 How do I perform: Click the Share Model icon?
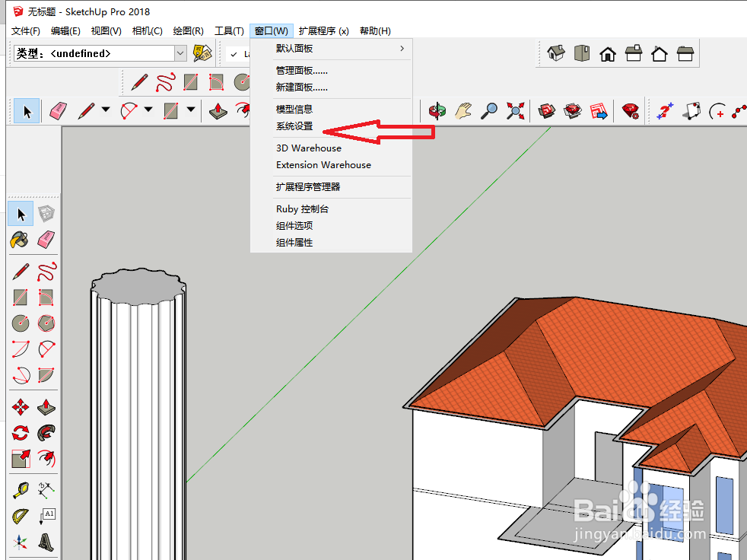pos(573,111)
